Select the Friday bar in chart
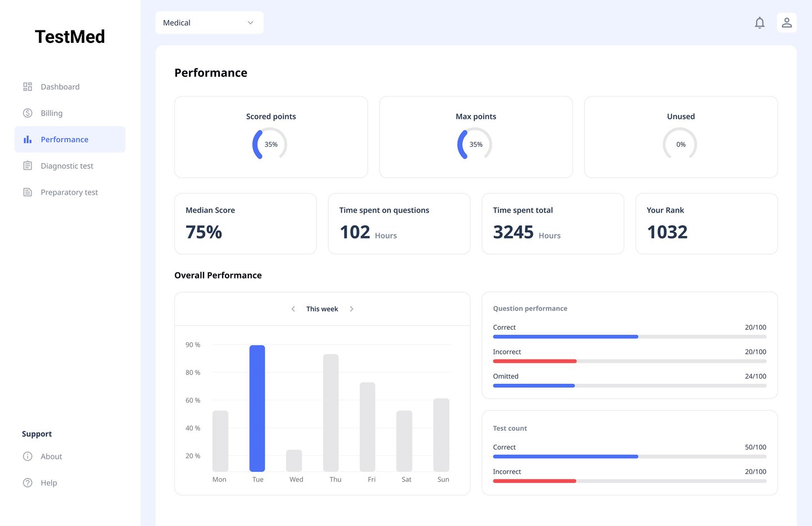Screen dimensions: 812x526 coord(368,427)
